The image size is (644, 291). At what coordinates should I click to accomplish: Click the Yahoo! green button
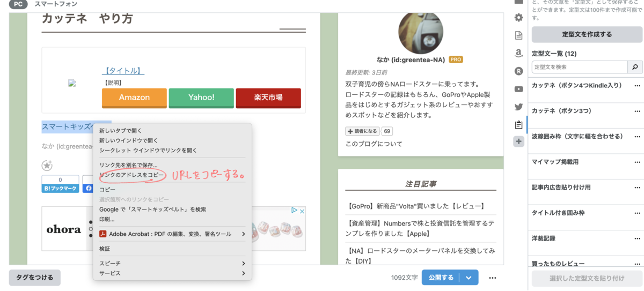(x=201, y=98)
